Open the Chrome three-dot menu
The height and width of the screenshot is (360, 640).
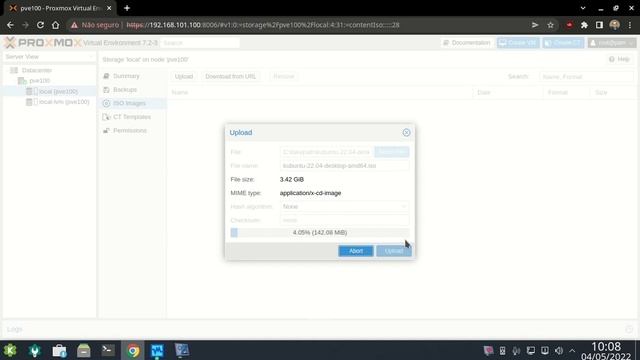coord(630,25)
